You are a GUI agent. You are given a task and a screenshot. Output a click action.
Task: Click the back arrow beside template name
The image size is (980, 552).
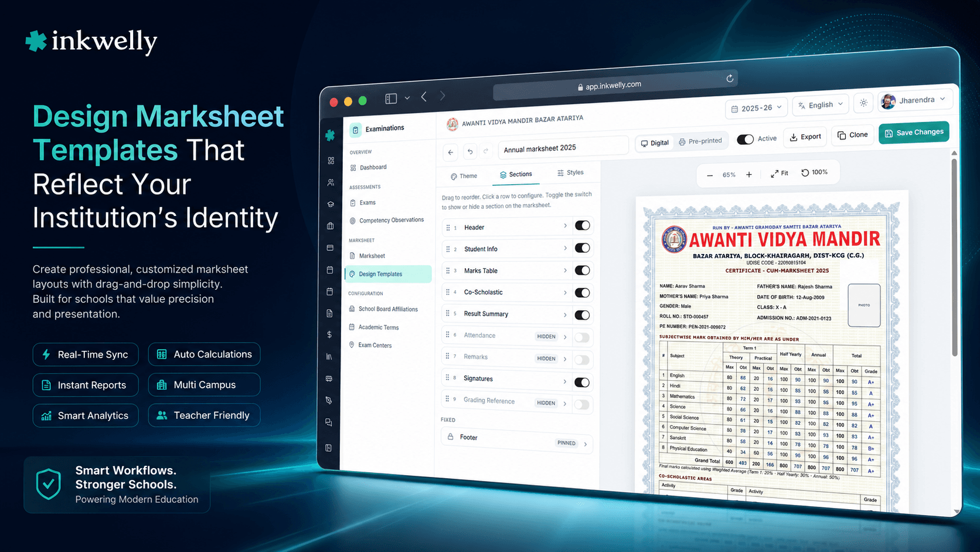pos(451,153)
